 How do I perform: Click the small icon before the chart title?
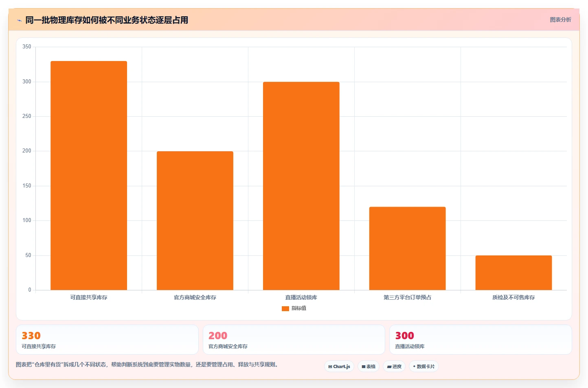click(x=19, y=20)
